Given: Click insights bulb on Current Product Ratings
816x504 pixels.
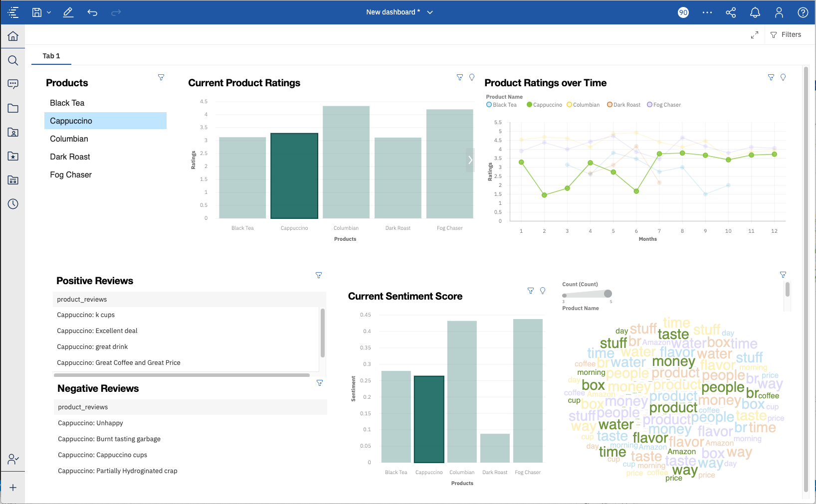Looking at the screenshot, I should coord(472,77).
